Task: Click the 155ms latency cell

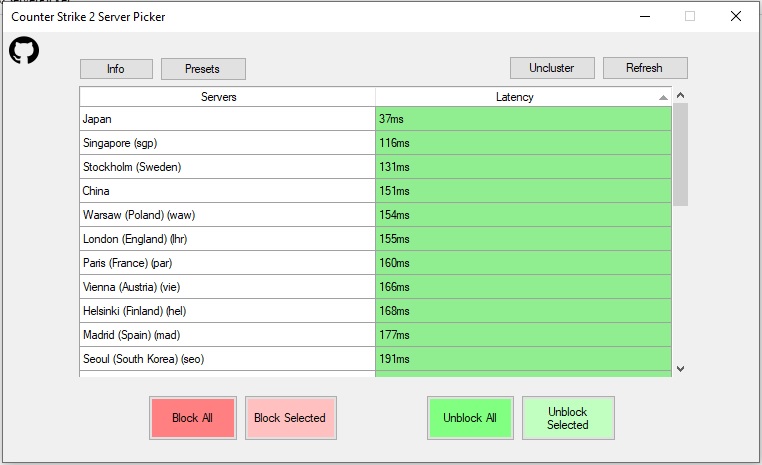Action: pos(523,239)
